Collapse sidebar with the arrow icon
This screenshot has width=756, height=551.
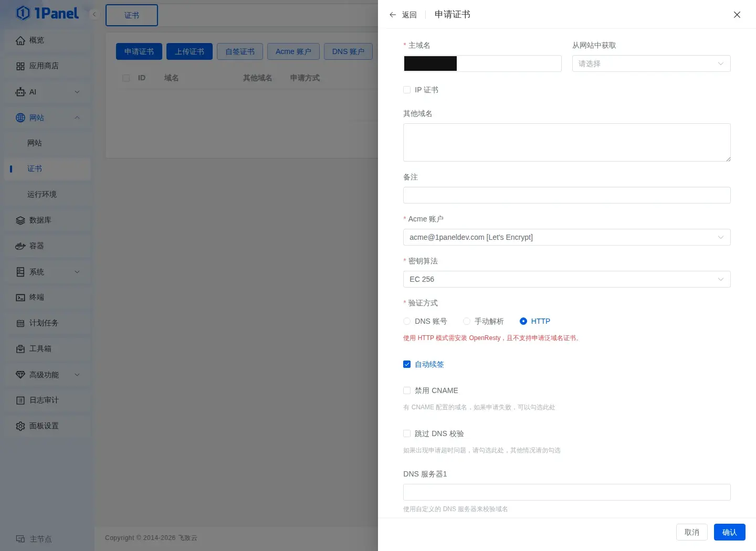click(94, 14)
